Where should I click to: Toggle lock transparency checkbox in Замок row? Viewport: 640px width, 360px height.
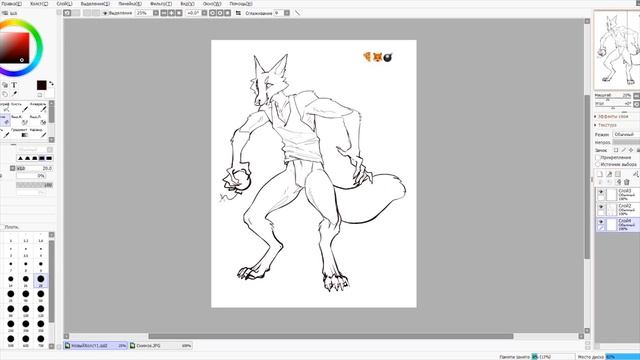coord(616,150)
